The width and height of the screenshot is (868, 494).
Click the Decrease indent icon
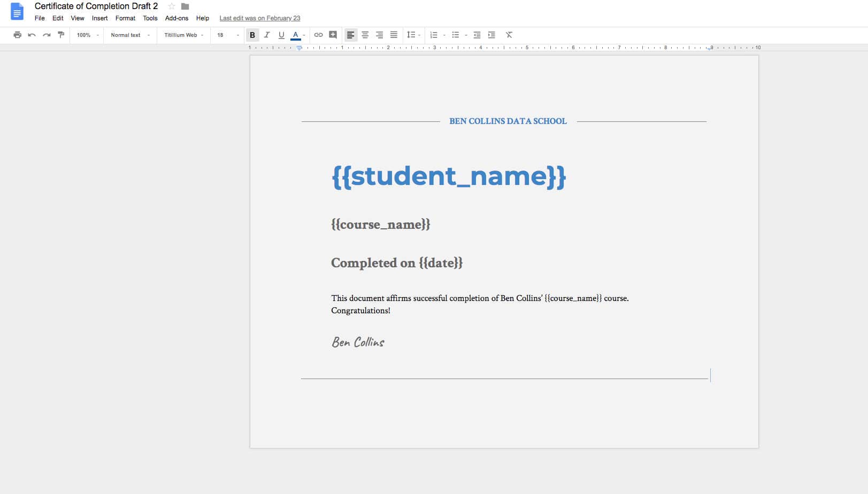pos(477,35)
